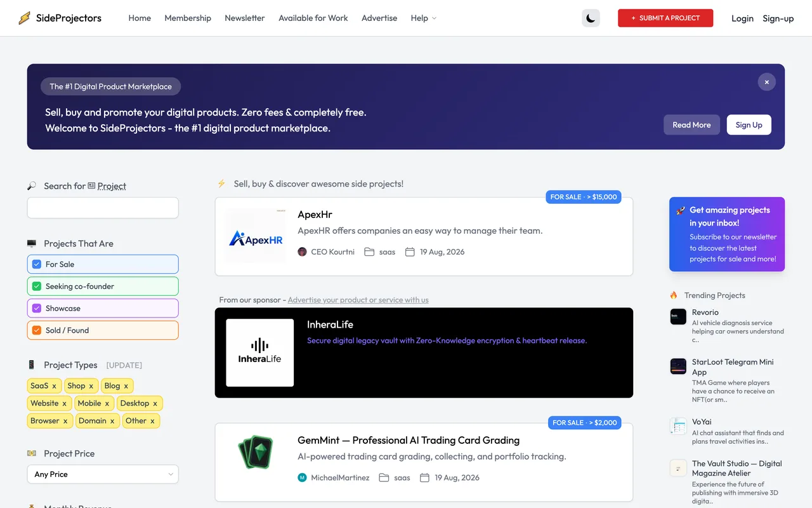Click the folder icon in ApexHr card
The image size is (812, 508).
(369, 252)
